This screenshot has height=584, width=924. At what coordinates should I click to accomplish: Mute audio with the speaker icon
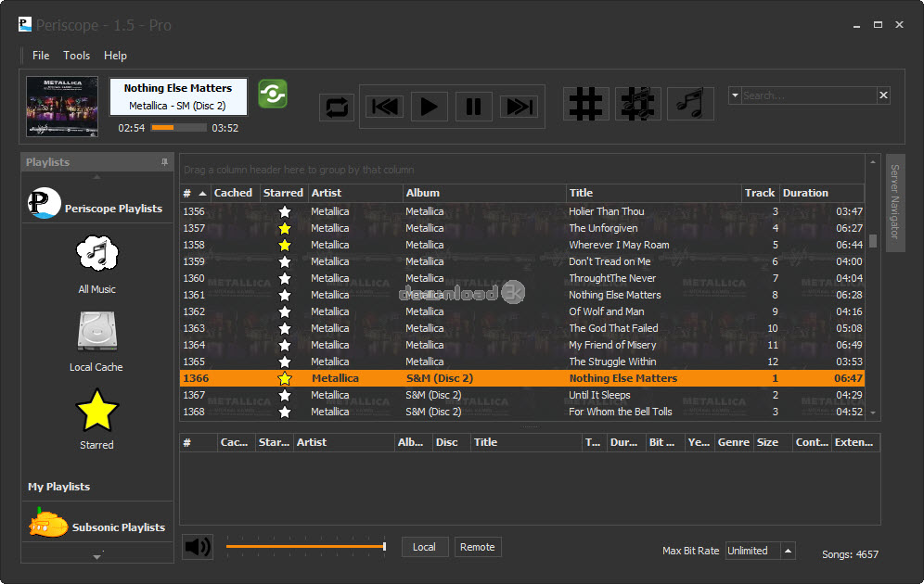point(198,547)
